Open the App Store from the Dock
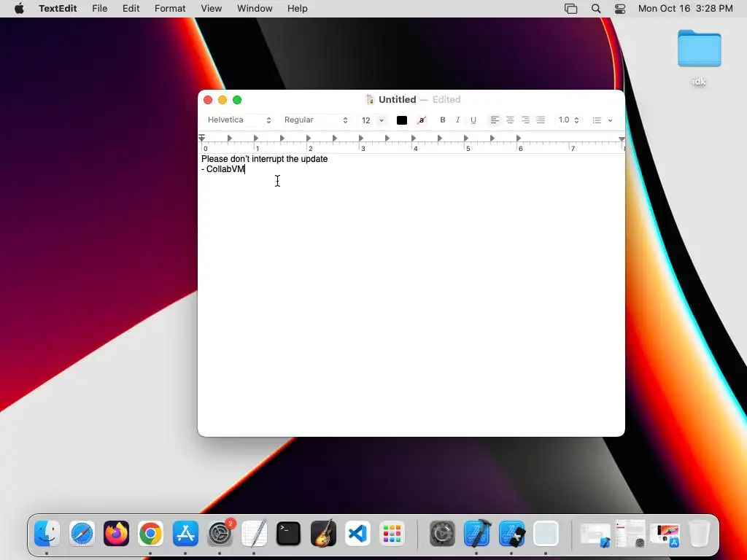The height and width of the screenshot is (560, 747). point(185,533)
